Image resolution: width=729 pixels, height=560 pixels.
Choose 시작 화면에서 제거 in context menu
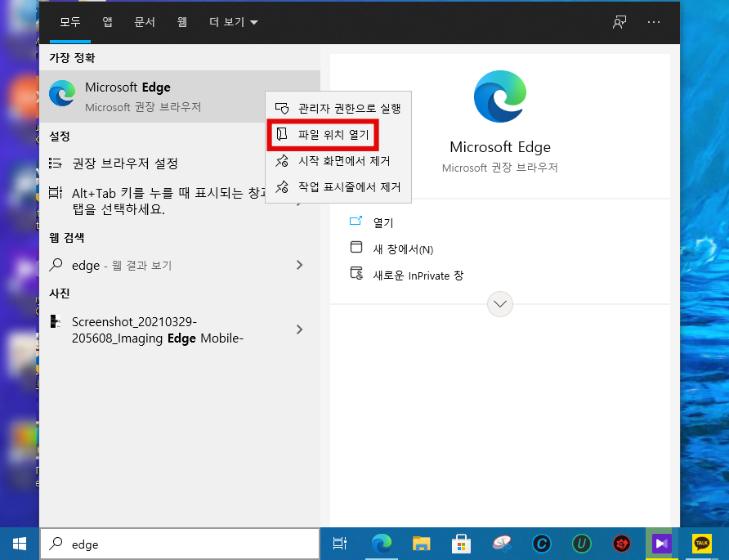tap(338, 161)
